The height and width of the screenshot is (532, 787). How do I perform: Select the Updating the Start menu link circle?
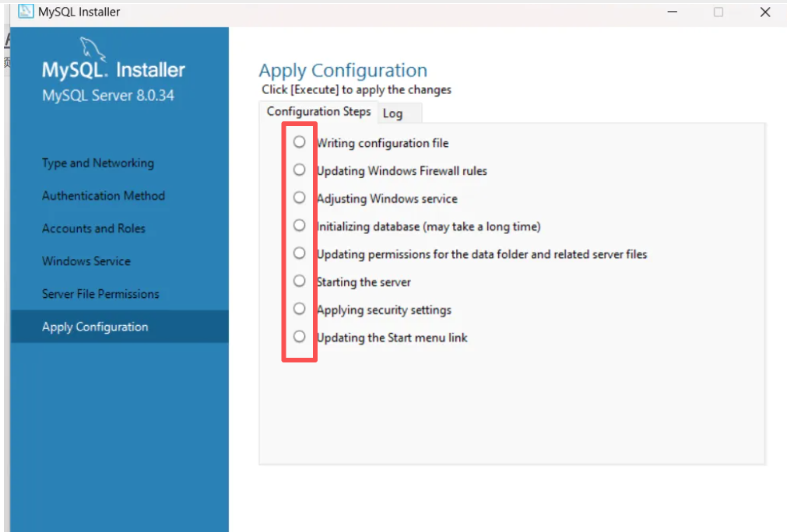click(x=299, y=337)
